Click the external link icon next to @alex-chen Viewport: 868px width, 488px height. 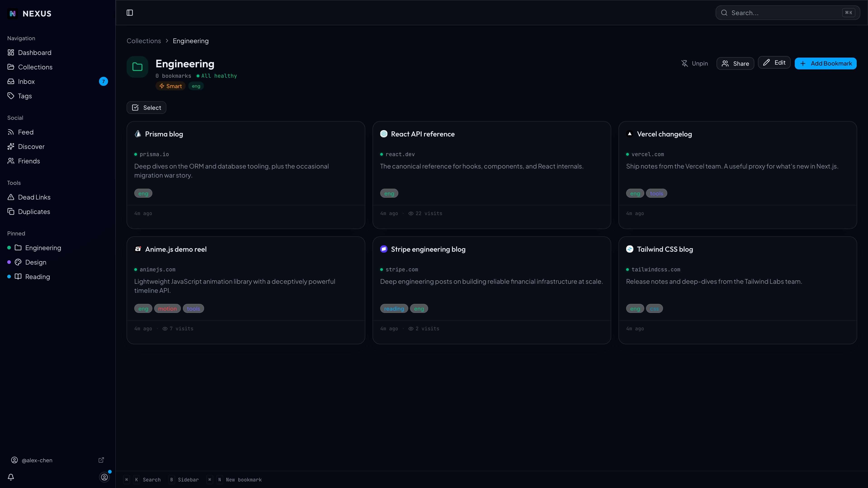point(101,460)
